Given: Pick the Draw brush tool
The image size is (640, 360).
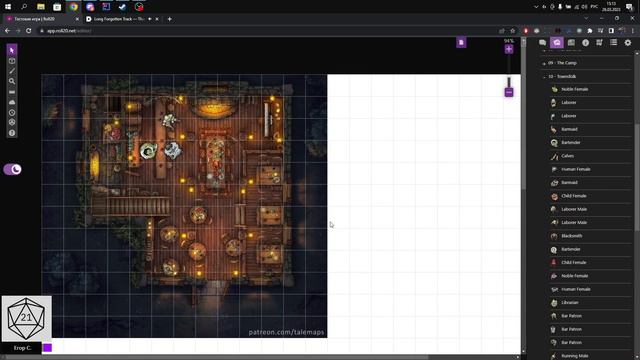Looking at the screenshot, I should pos(12,71).
